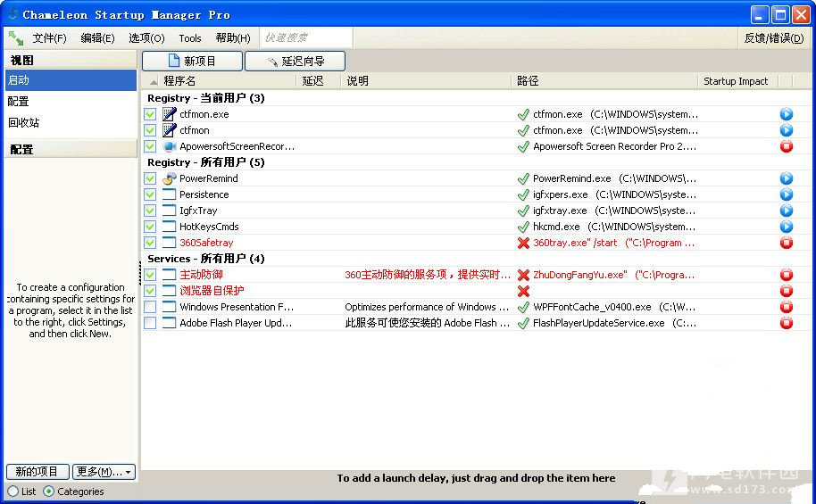Click the 说明 column header

click(426, 81)
